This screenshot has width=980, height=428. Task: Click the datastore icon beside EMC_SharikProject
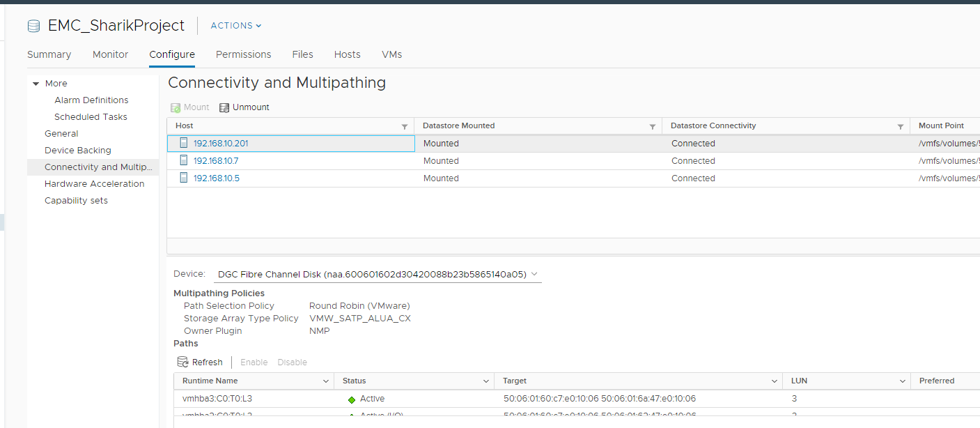[x=33, y=25]
